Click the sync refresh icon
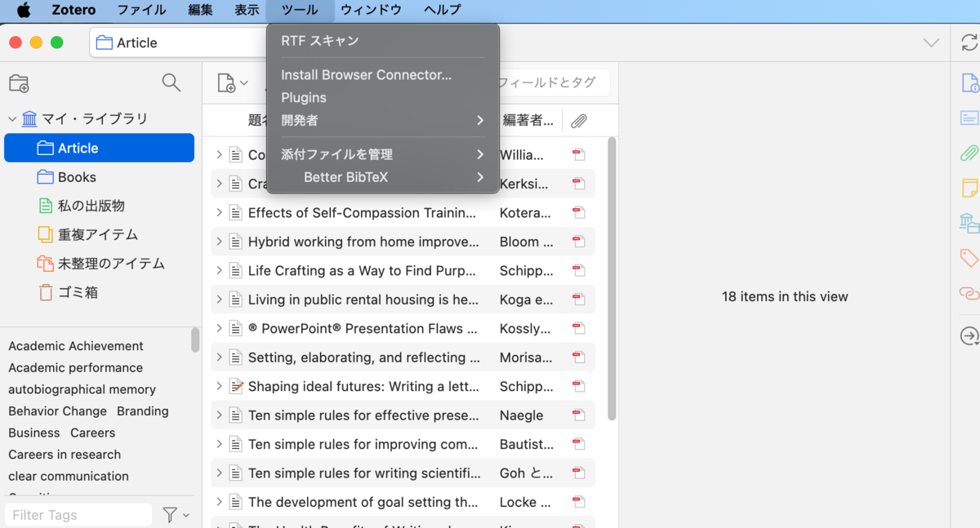Screen dimensions: 980x528 point(969,42)
